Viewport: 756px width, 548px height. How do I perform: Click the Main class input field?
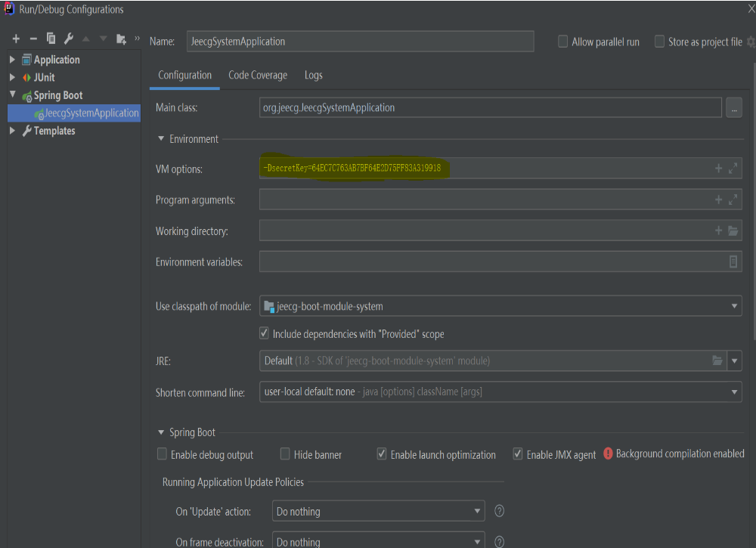coord(491,107)
